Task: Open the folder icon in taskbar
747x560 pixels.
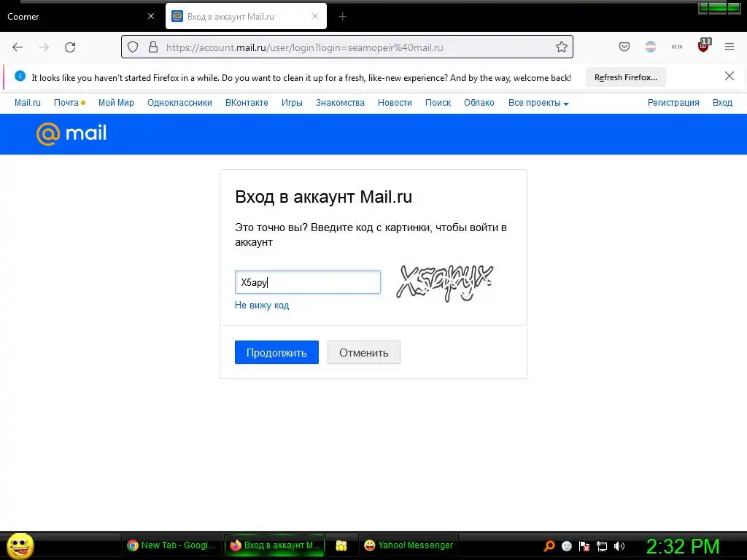Action: 341,545
